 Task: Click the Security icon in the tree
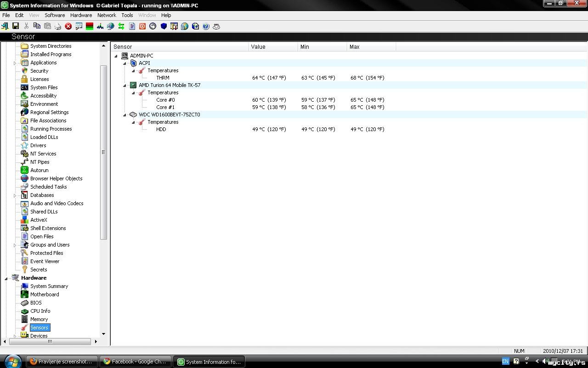[25, 71]
